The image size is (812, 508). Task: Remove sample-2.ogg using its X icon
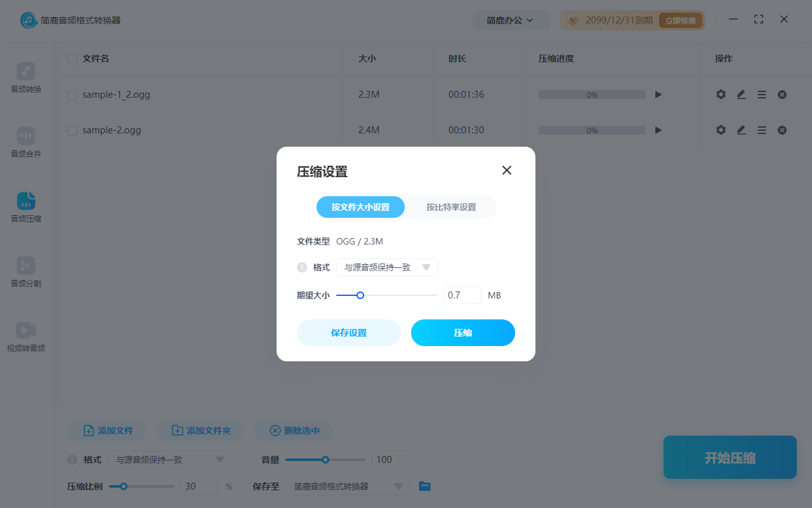coord(782,130)
